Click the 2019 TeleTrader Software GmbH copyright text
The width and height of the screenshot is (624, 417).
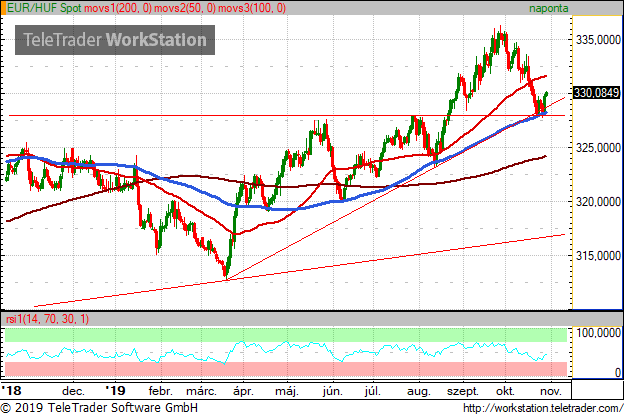pyautogui.click(x=99, y=408)
